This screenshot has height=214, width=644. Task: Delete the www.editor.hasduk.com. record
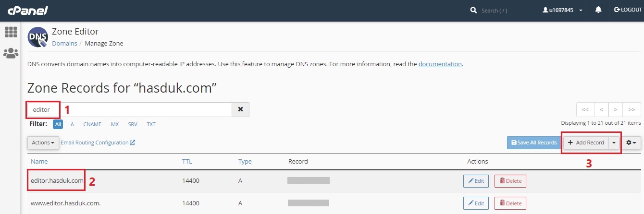click(510, 203)
